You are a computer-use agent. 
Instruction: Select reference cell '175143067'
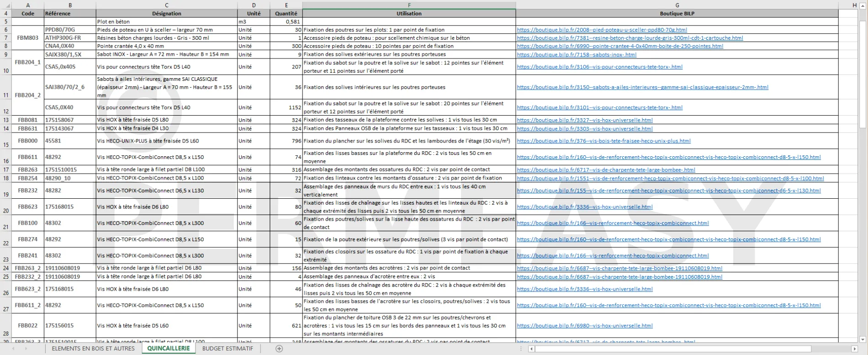point(70,128)
